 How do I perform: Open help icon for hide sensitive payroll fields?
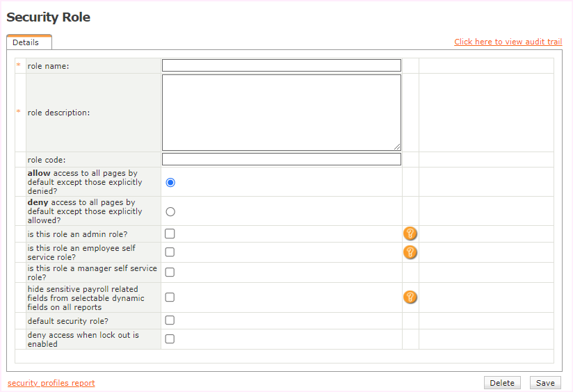[x=410, y=297]
